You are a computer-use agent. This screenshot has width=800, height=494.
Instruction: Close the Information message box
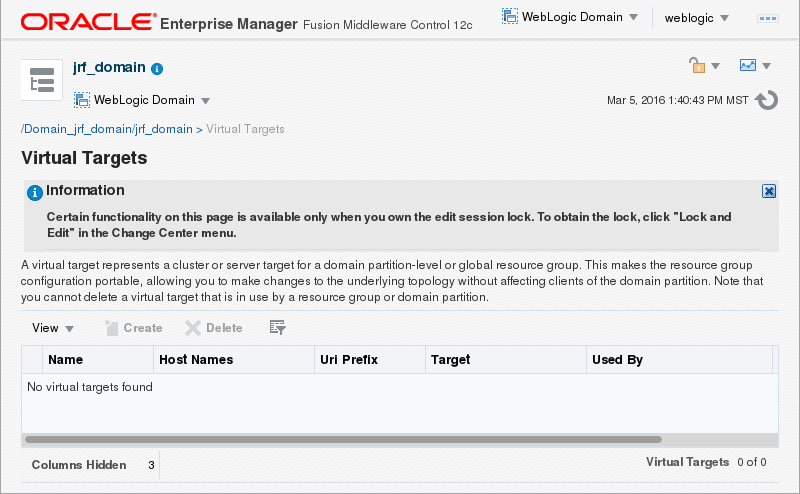tap(769, 191)
